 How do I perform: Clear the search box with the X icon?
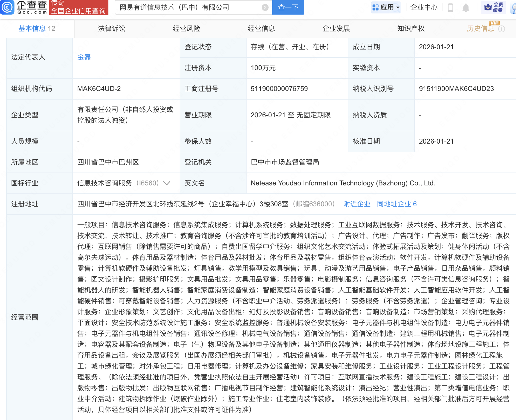pos(265,7)
